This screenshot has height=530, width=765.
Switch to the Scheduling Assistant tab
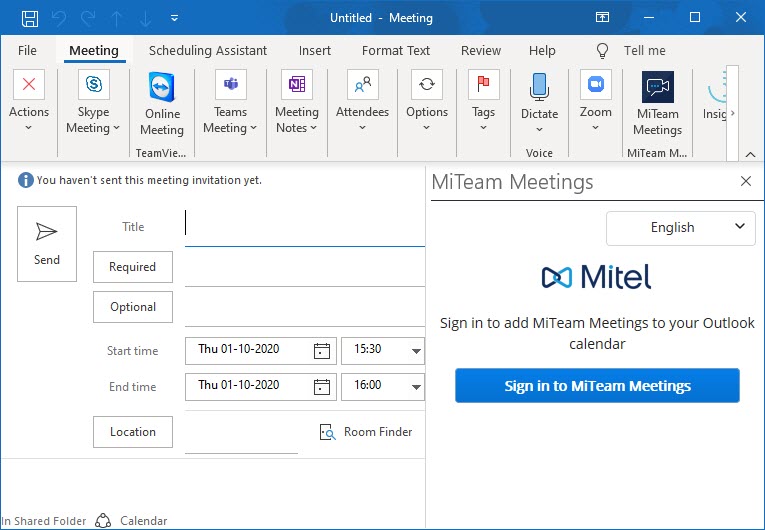208,50
